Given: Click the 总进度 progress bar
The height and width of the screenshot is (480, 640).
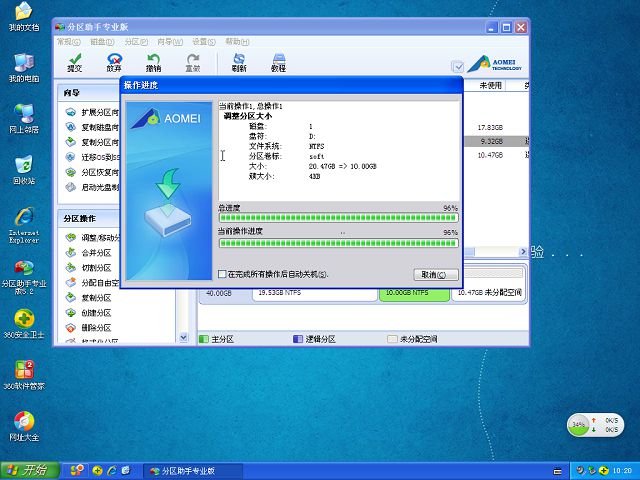Looking at the screenshot, I should click(x=338, y=218).
